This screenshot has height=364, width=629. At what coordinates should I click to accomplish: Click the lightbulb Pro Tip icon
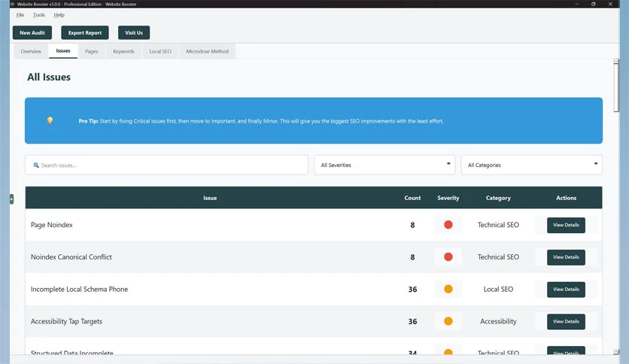tap(50, 120)
